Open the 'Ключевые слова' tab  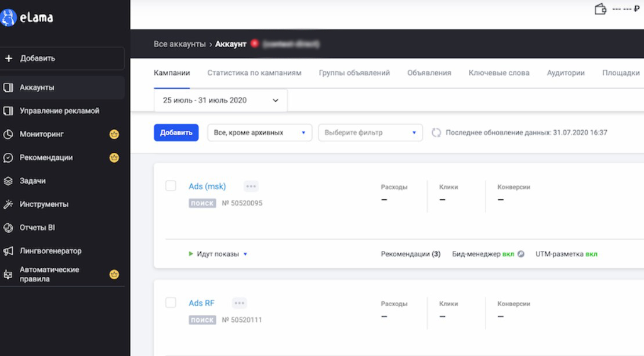coord(499,73)
